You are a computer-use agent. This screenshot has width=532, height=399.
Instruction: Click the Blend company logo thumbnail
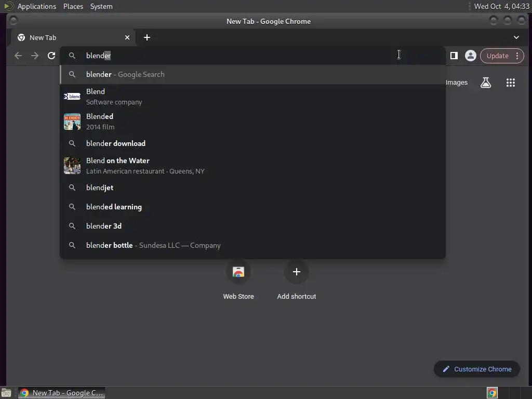pyautogui.click(x=72, y=97)
